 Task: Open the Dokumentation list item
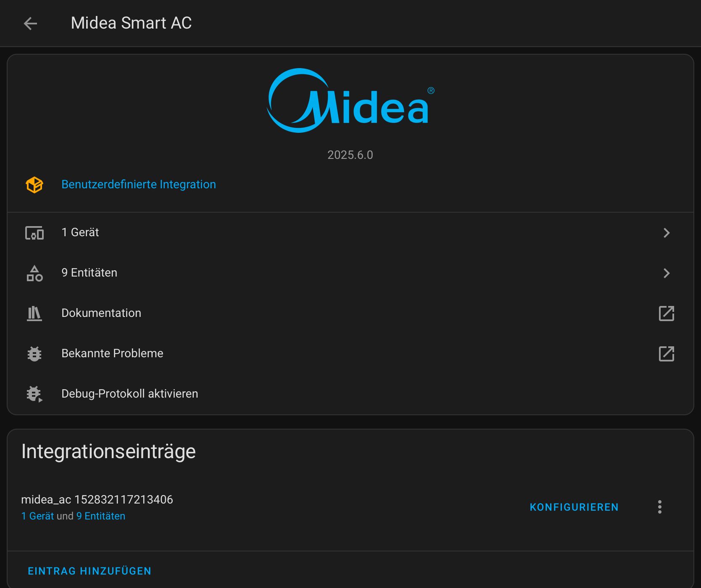350,314
